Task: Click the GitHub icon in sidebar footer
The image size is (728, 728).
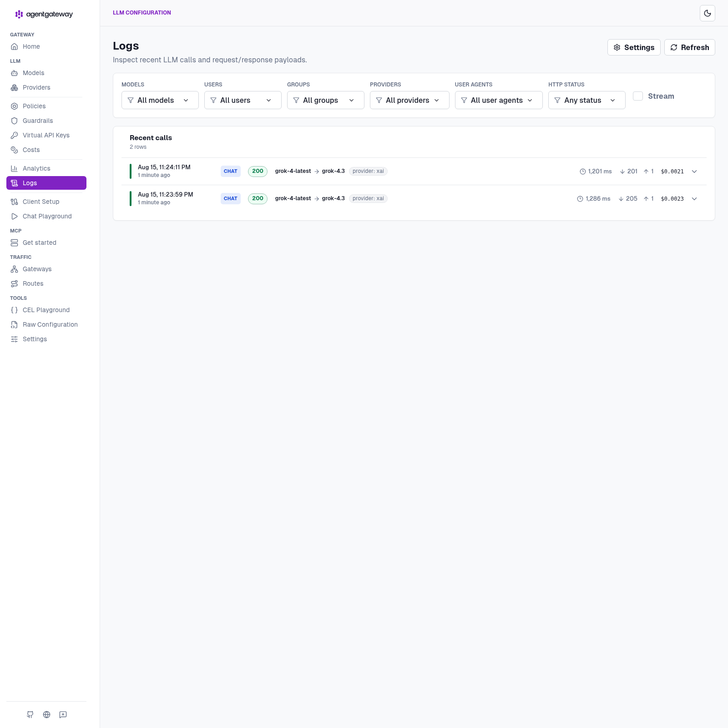Action: (x=30, y=714)
